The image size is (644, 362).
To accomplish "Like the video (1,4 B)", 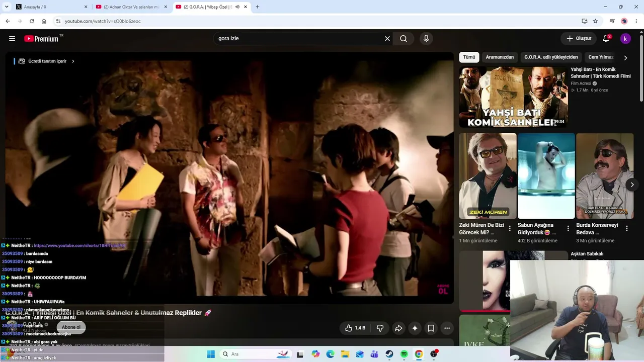I will (355, 328).
